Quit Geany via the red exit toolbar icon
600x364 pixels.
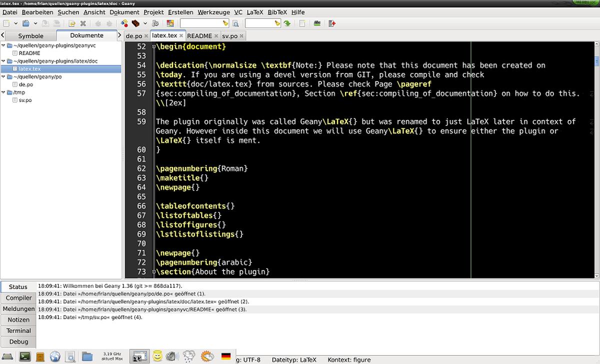(x=331, y=23)
